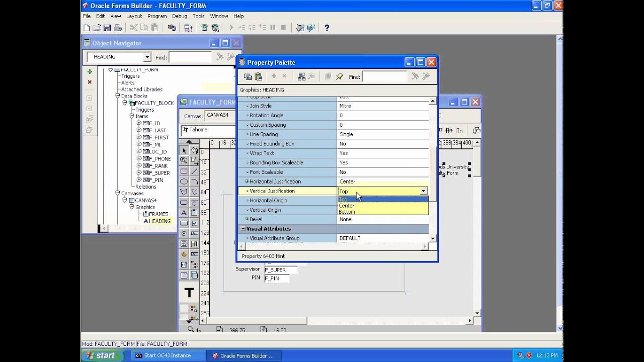Select the Text 'A' tool in palette

pyautogui.click(x=184, y=213)
